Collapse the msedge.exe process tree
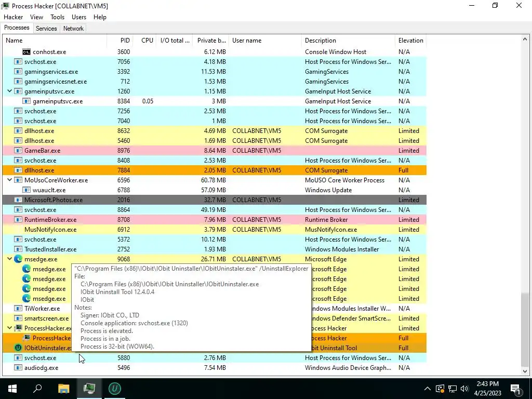The image size is (532, 399). click(x=9, y=259)
